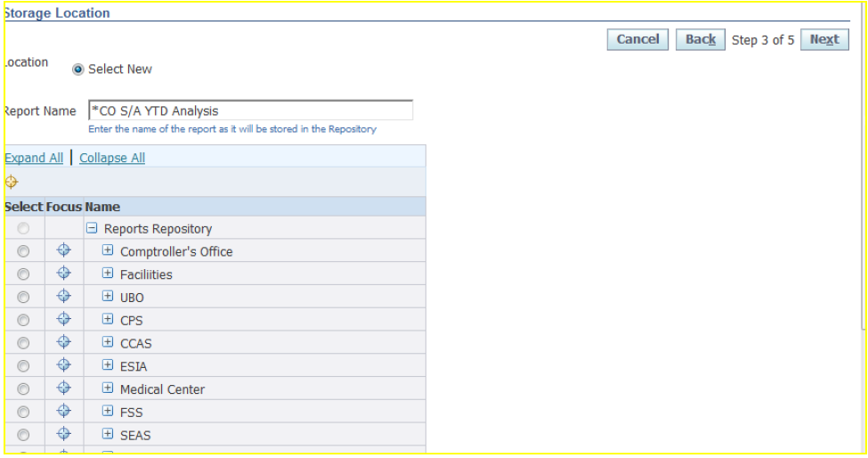Select radio button for CPS folder
This screenshot has height=458, width=868.
(x=23, y=320)
